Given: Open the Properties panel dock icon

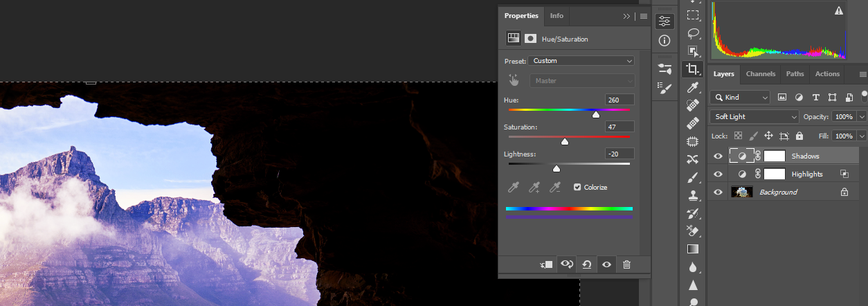Looking at the screenshot, I should (x=664, y=21).
